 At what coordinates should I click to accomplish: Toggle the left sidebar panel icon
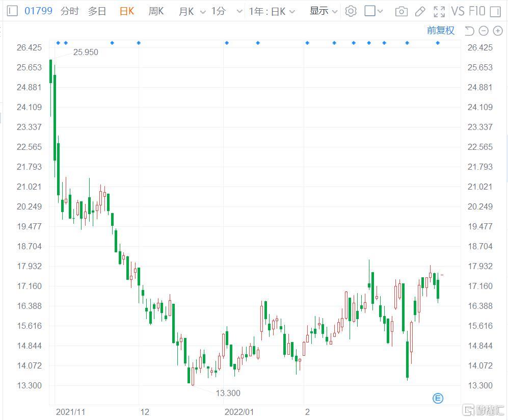click(x=12, y=11)
